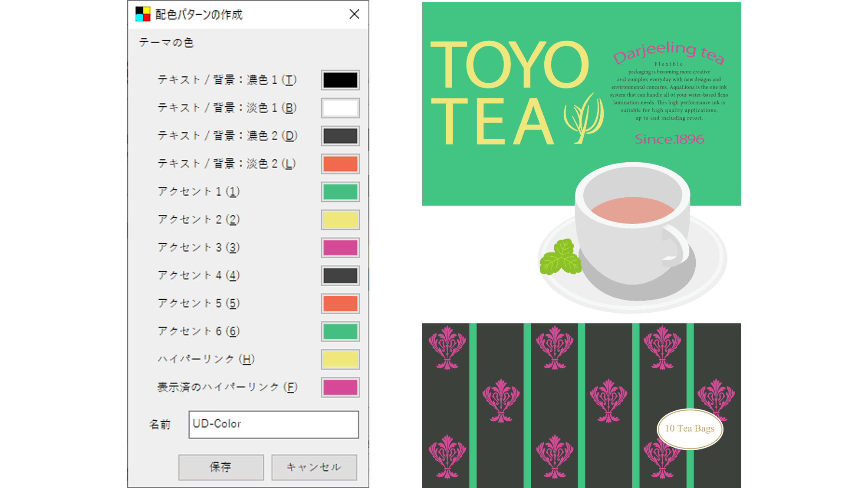Click the 'ハイパーリンク (H)' label
This screenshot has width=868, height=488.
click(x=206, y=359)
